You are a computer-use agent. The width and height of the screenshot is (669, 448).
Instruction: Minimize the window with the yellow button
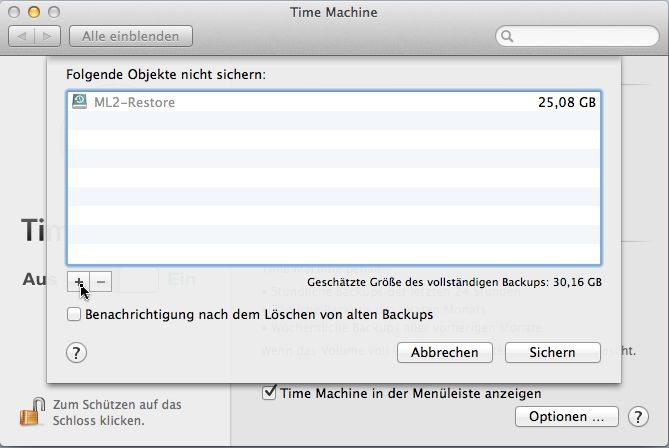point(34,12)
